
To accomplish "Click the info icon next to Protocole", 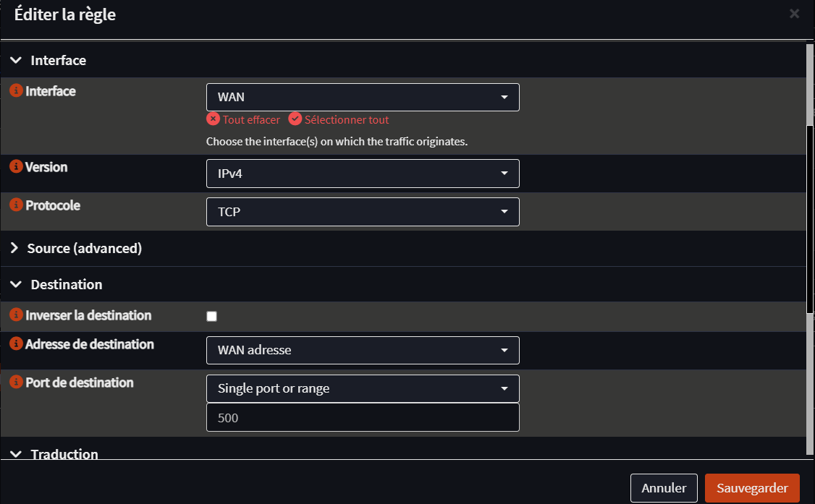I will click(16, 205).
